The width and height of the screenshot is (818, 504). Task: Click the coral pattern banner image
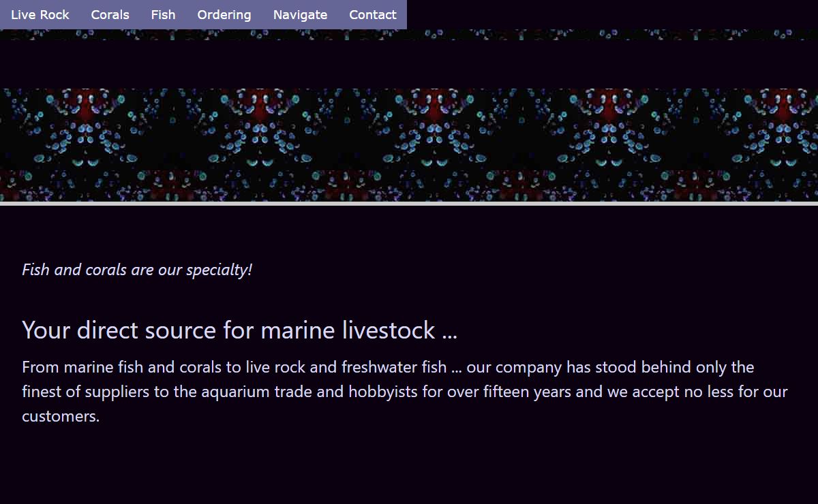[x=409, y=144]
